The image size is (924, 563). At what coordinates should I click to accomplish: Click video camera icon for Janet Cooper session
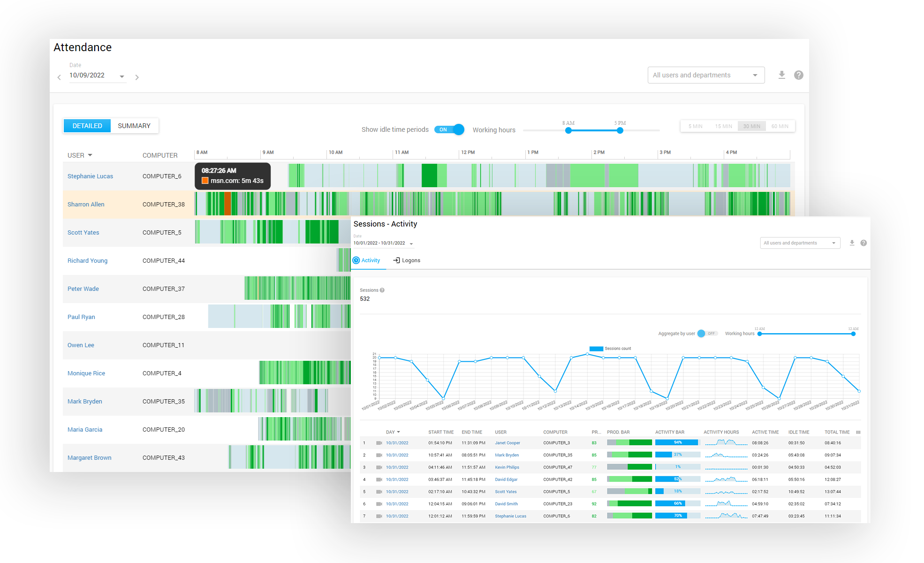pyautogui.click(x=379, y=443)
